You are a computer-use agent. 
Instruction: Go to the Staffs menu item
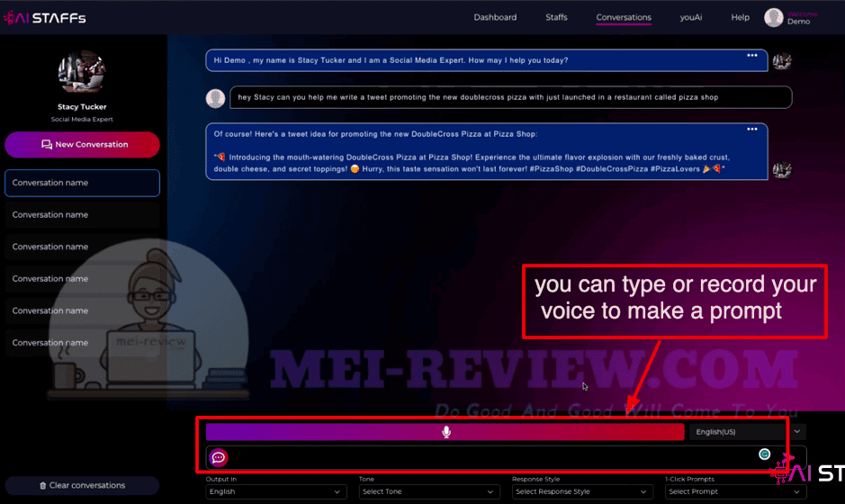[x=556, y=17]
